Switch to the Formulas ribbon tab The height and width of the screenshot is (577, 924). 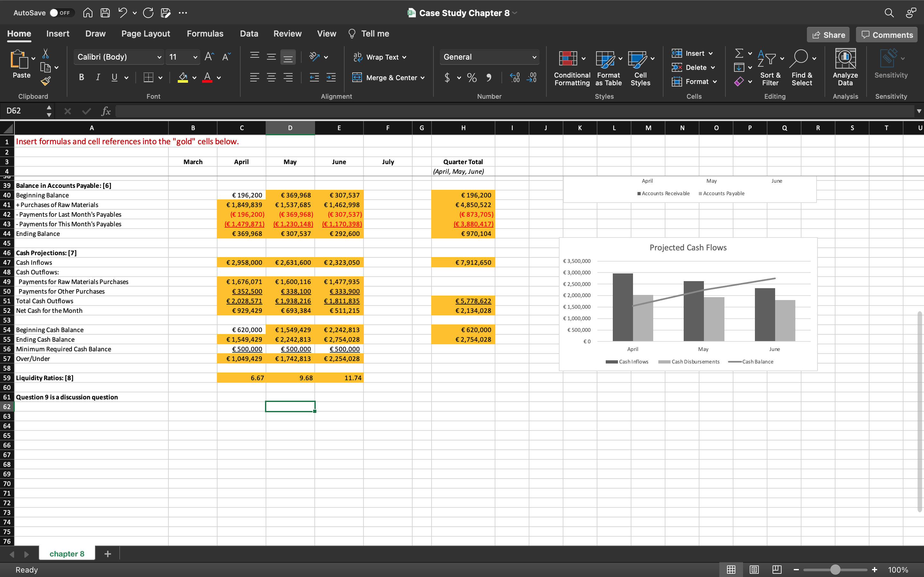coord(205,34)
